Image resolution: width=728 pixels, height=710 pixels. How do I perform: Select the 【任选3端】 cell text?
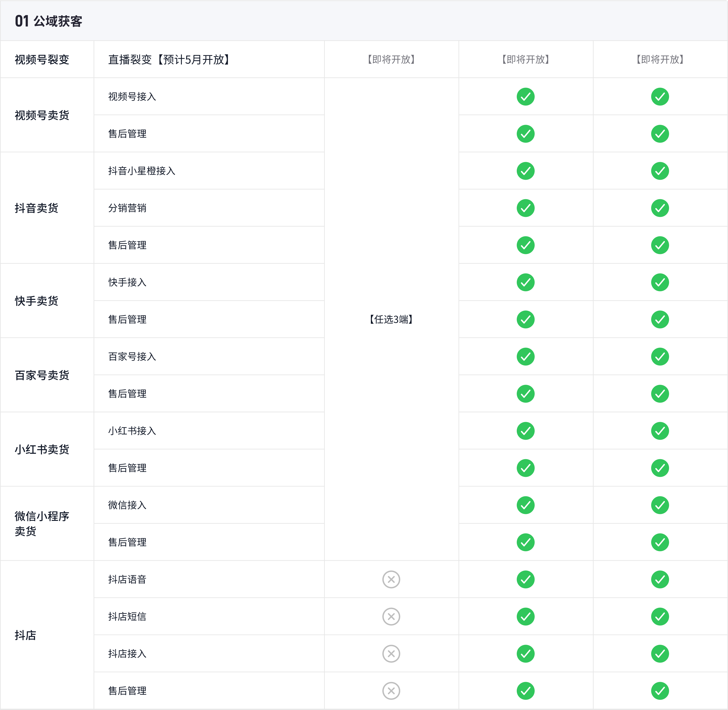tap(391, 319)
